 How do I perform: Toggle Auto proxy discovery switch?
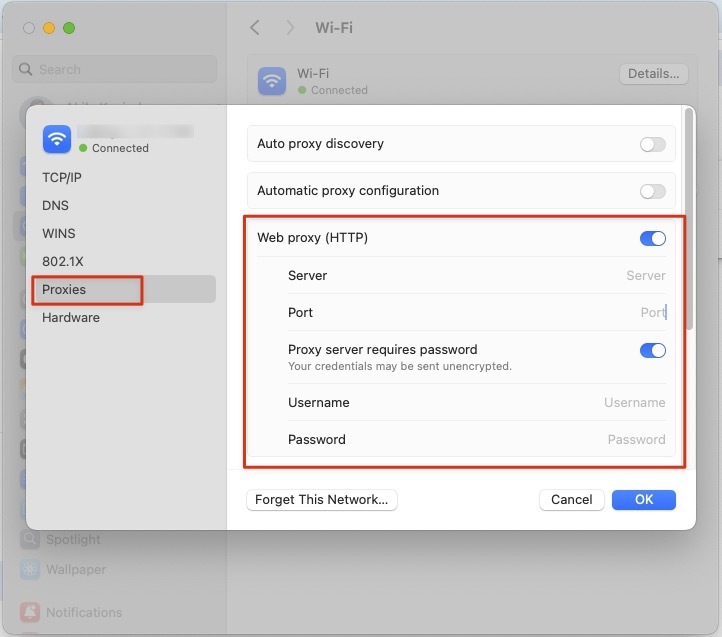click(652, 144)
